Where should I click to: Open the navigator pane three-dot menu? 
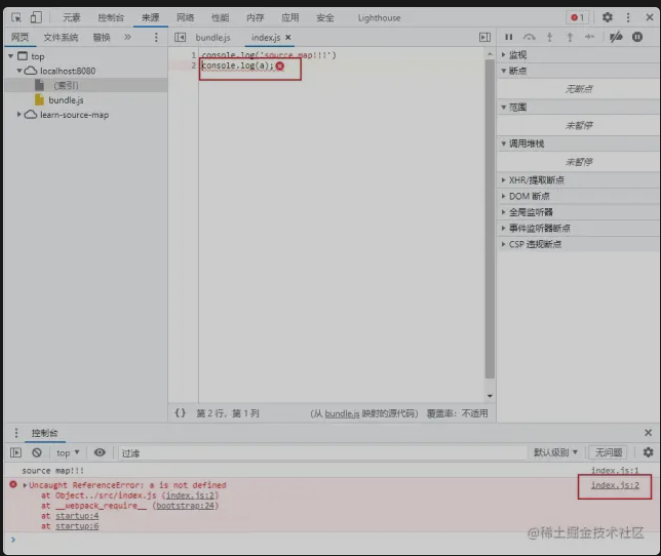click(156, 38)
